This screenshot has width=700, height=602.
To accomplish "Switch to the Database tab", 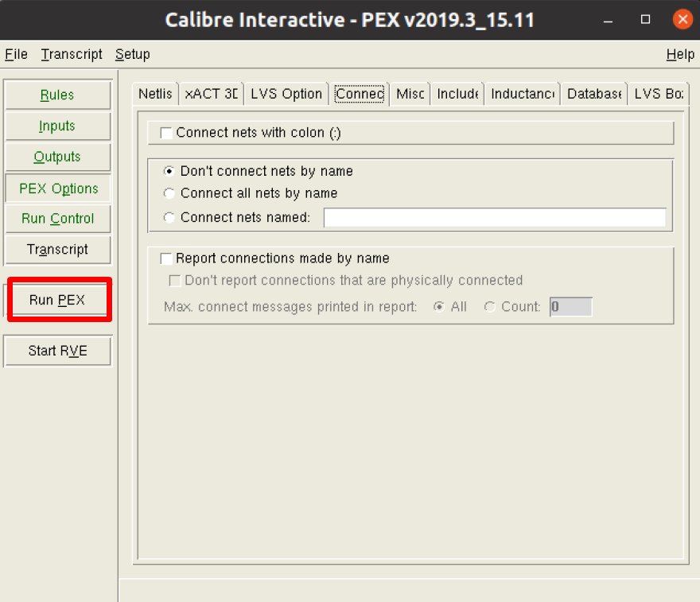I will click(x=594, y=94).
